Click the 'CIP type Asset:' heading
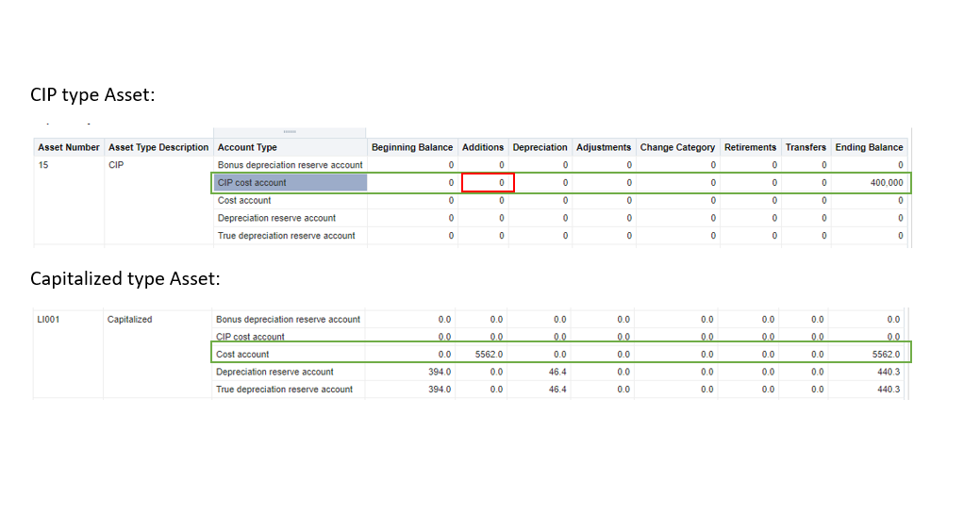Image resolution: width=980 pixels, height=515 pixels. click(92, 94)
